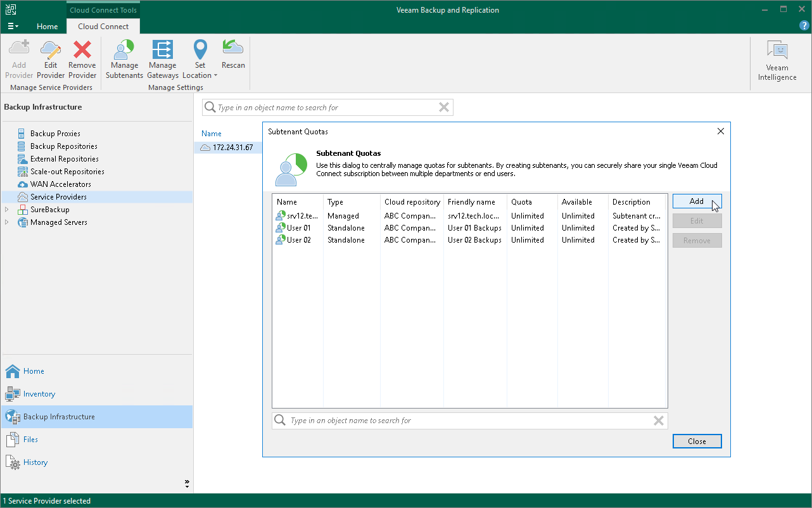Open the main application menu button
The height and width of the screenshot is (508, 812).
coord(13,27)
